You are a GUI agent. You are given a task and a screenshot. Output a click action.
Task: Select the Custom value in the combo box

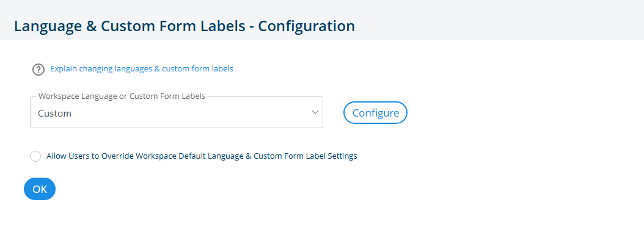(54, 114)
